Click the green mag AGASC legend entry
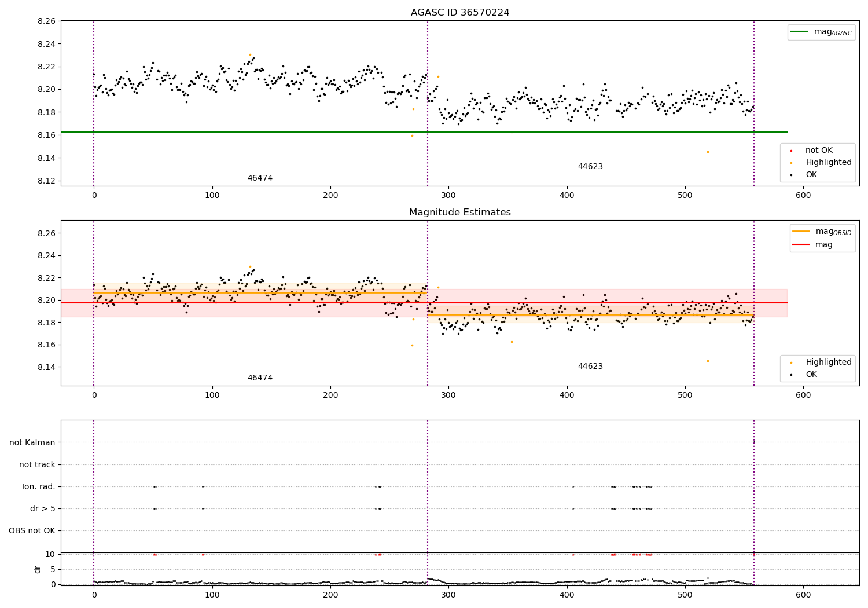The width and height of the screenshot is (868, 608). (x=821, y=32)
